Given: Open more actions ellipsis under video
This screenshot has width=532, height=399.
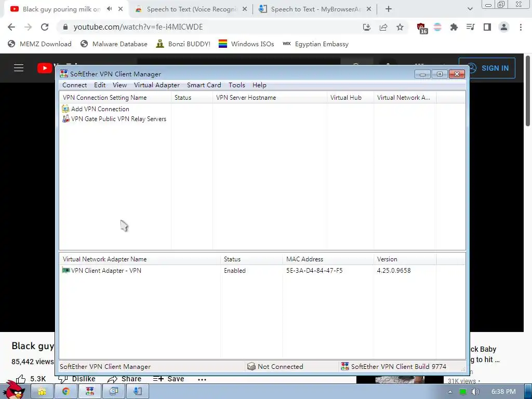Looking at the screenshot, I should click(x=202, y=379).
